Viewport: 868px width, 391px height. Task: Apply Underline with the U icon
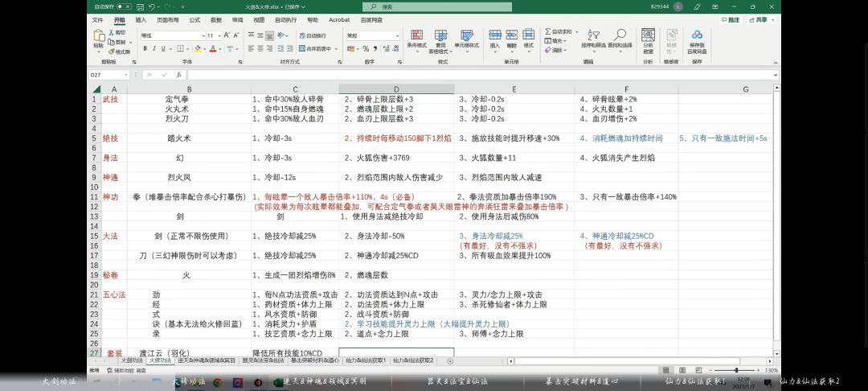click(x=162, y=49)
